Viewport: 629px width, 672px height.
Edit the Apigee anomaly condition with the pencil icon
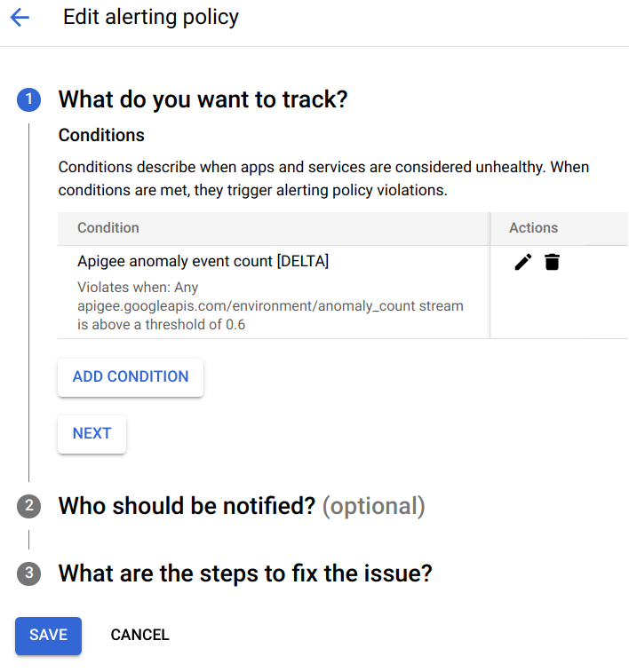click(x=523, y=262)
